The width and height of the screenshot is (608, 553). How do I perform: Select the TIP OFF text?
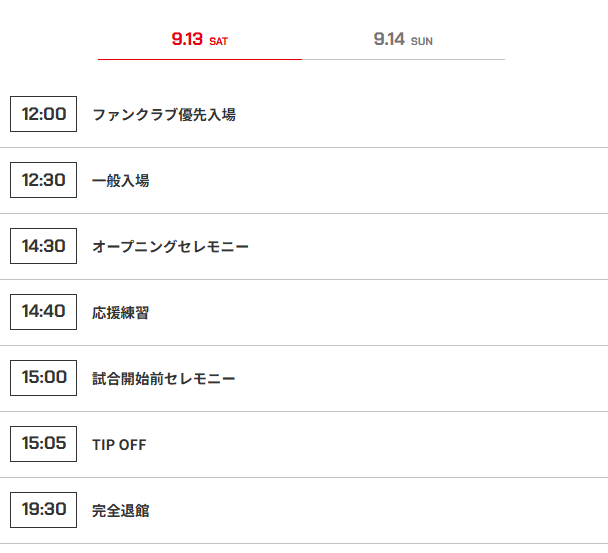pos(119,445)
